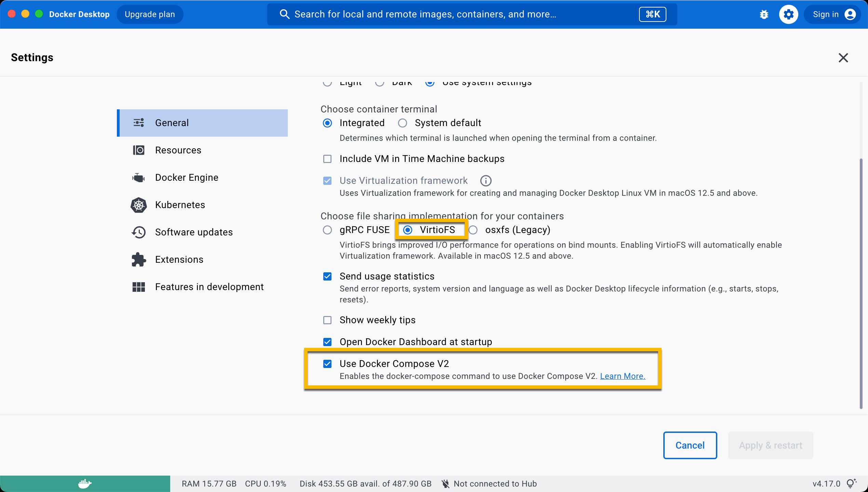
Task: Open the General settings tab
Action: [202, 123]
